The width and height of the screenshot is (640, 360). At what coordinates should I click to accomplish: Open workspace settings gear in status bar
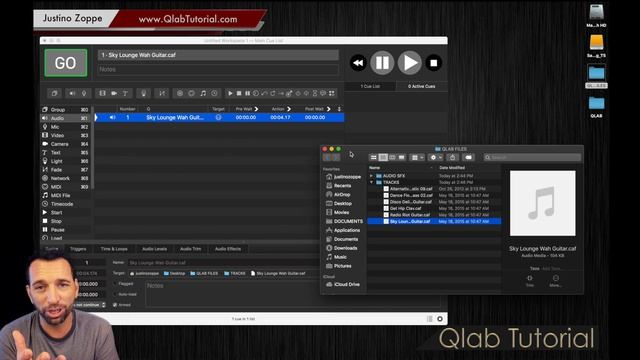440,319
